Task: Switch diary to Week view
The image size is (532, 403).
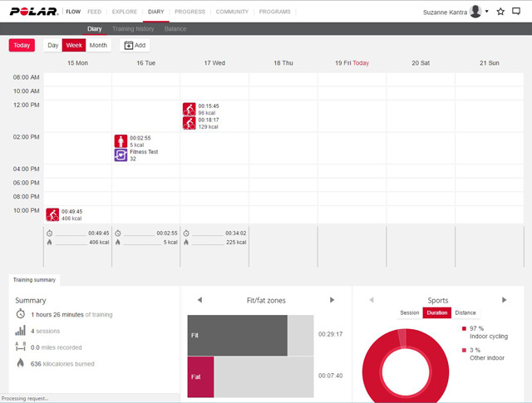Action: [x=74, y=45]
